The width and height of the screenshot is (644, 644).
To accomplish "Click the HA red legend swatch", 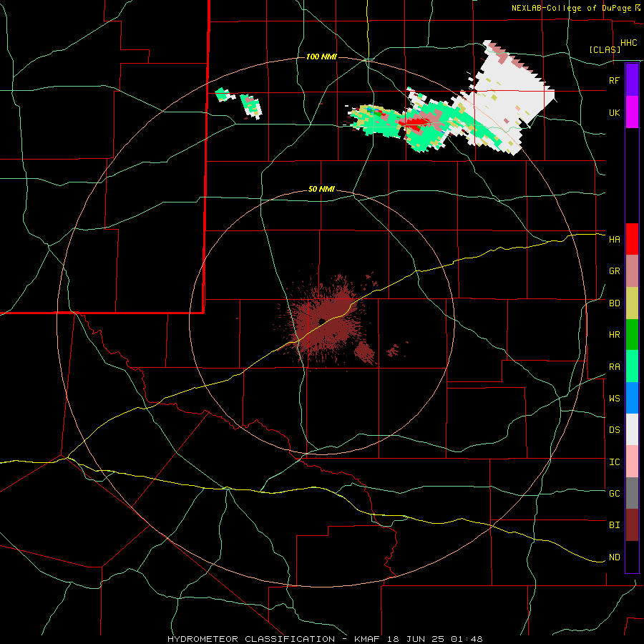I will coord(632,239).
